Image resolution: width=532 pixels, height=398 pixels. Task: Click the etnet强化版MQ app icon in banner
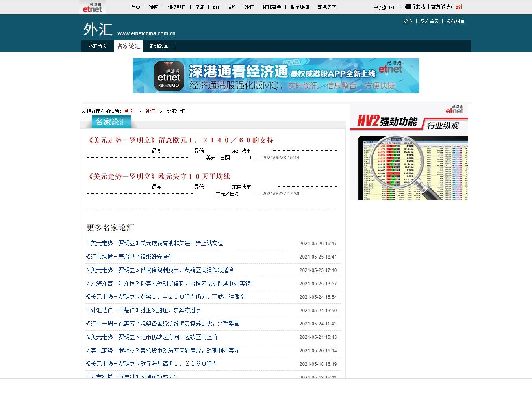pos(169,76)
